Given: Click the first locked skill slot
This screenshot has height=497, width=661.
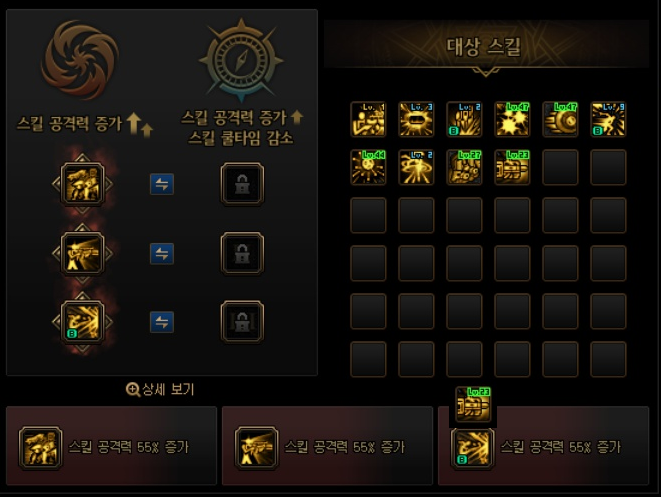Looking at the screenshot, I should (x=242, y=184).
